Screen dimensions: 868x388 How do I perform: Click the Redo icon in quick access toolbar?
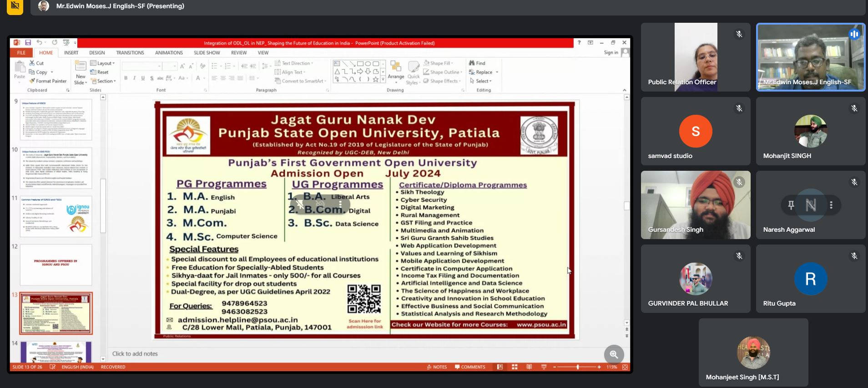coord(55,42)
